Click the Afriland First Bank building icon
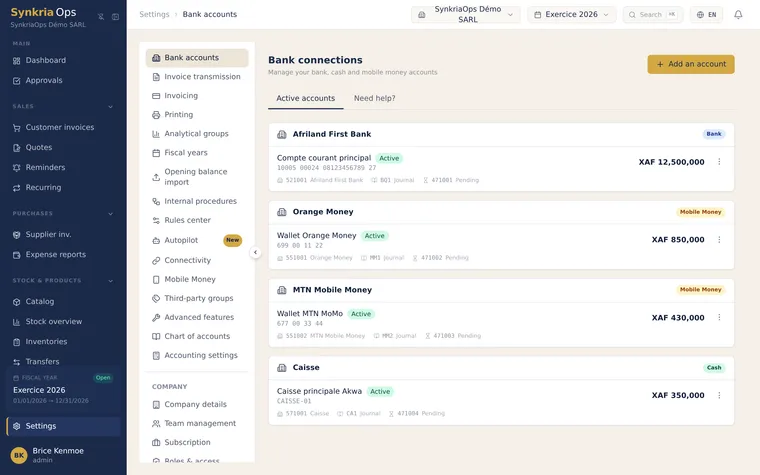 point(282,134)
